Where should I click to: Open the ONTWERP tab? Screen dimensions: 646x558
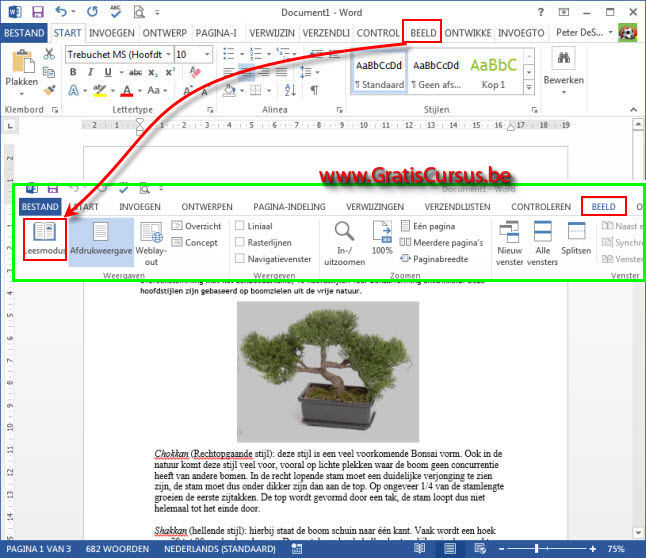164,33
